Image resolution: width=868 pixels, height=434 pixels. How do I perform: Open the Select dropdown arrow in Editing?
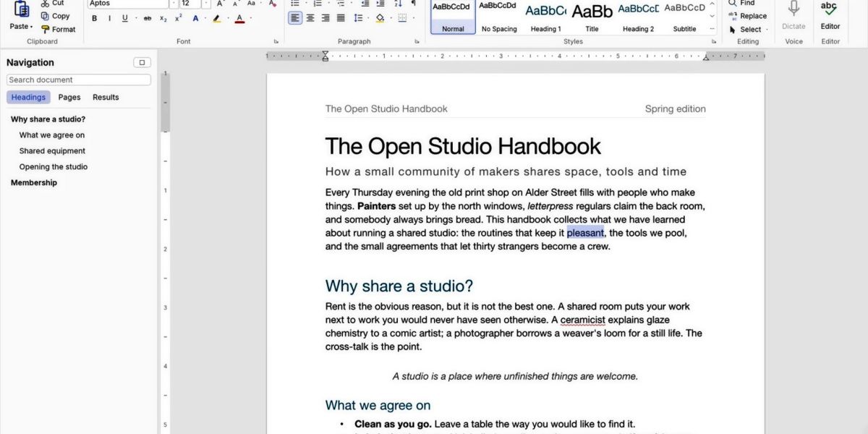[x=767, y=30]
